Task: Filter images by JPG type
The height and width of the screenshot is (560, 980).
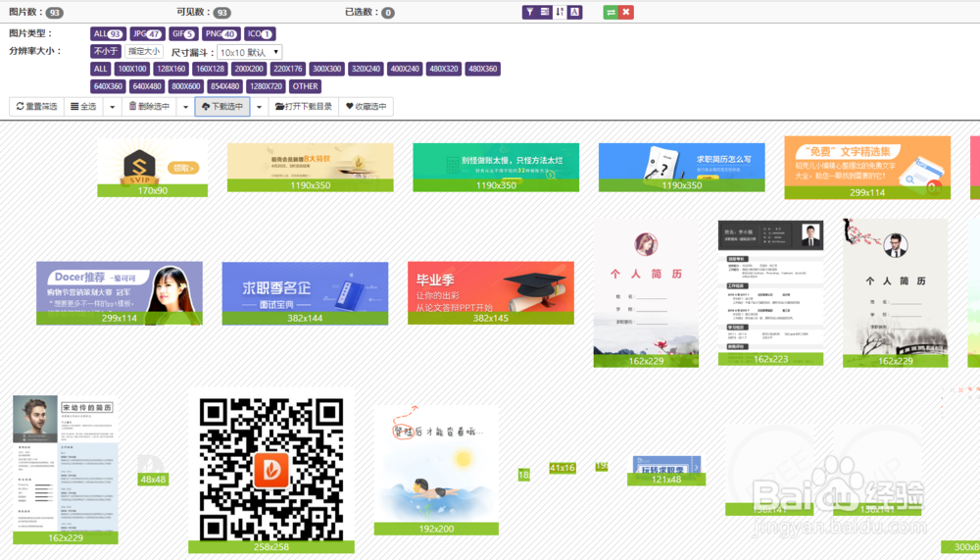Action: pos(147,33)
